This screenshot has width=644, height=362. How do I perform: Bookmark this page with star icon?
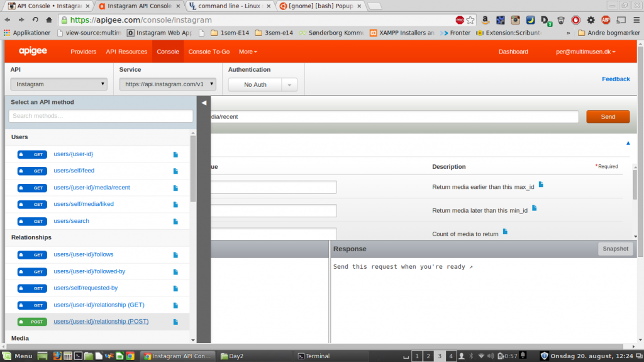(470, 20)
